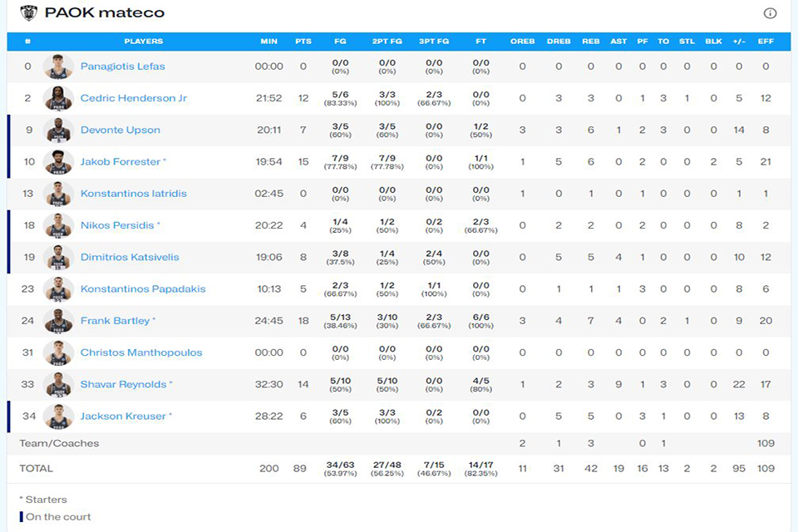Click total 34/63 field goals cell

(x=340, y=468)
